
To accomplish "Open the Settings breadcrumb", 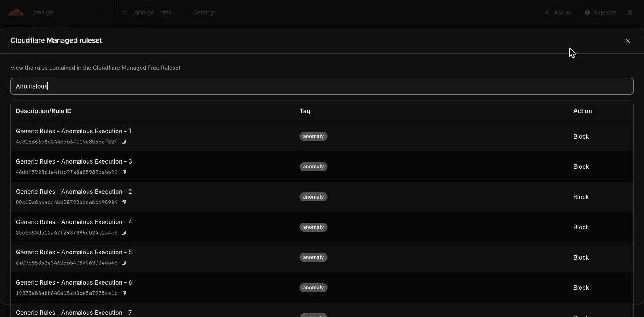I will [x=205, y=13].
